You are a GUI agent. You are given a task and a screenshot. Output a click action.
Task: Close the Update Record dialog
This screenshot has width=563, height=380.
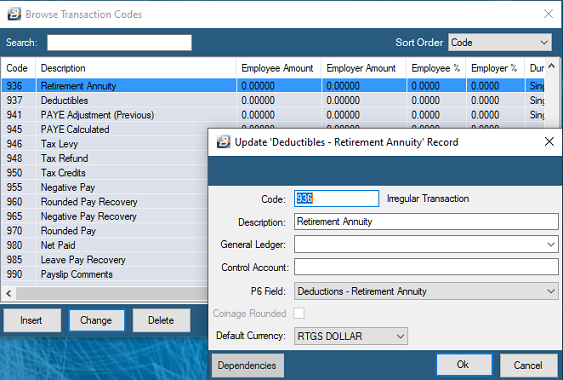click(x=549, y=142)
